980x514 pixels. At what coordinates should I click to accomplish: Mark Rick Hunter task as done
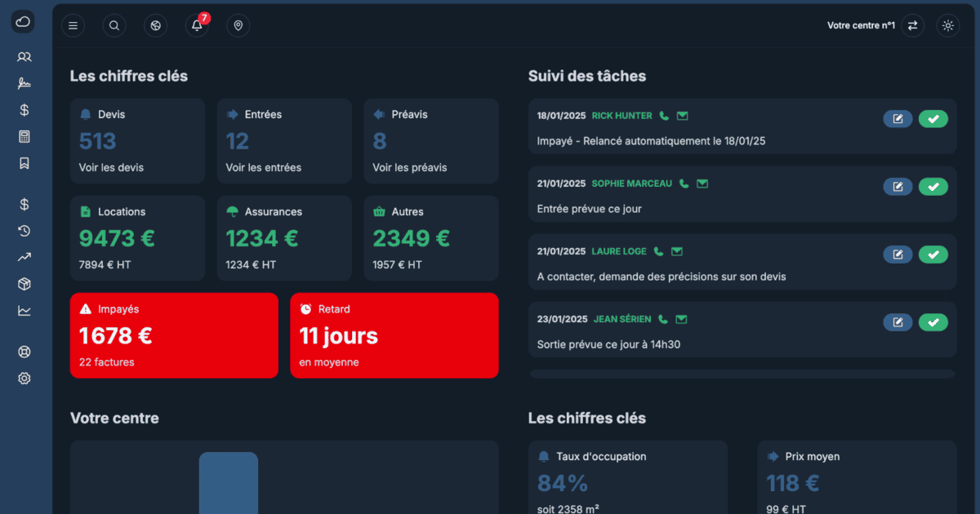point(933,119)
